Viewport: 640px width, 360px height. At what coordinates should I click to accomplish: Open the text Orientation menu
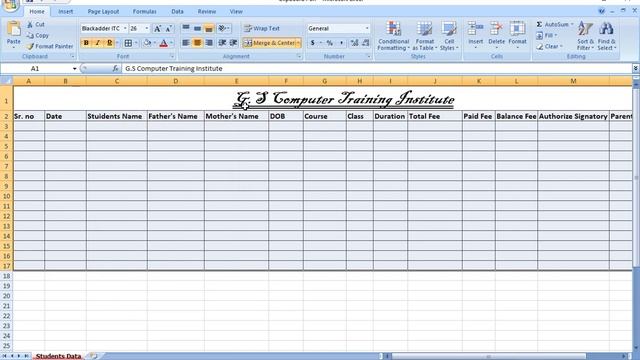point(224,29)
